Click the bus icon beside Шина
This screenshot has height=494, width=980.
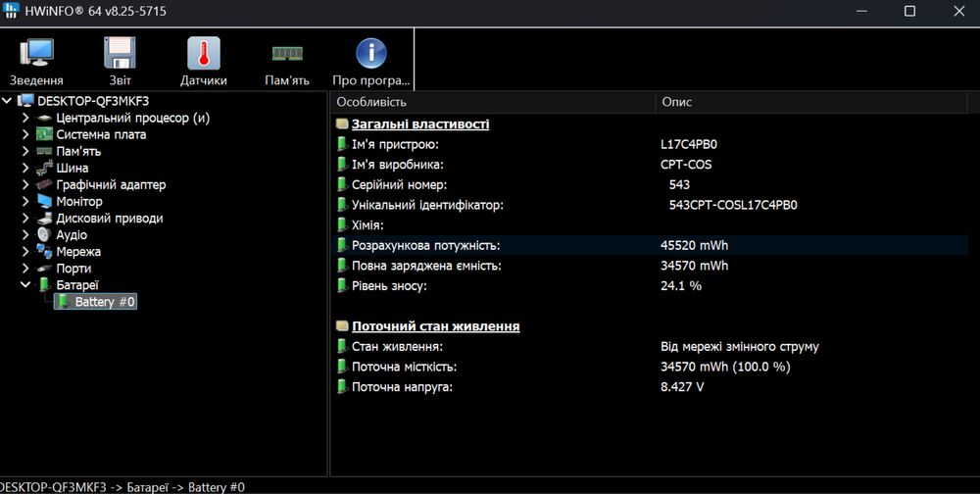tap(44, 168)
